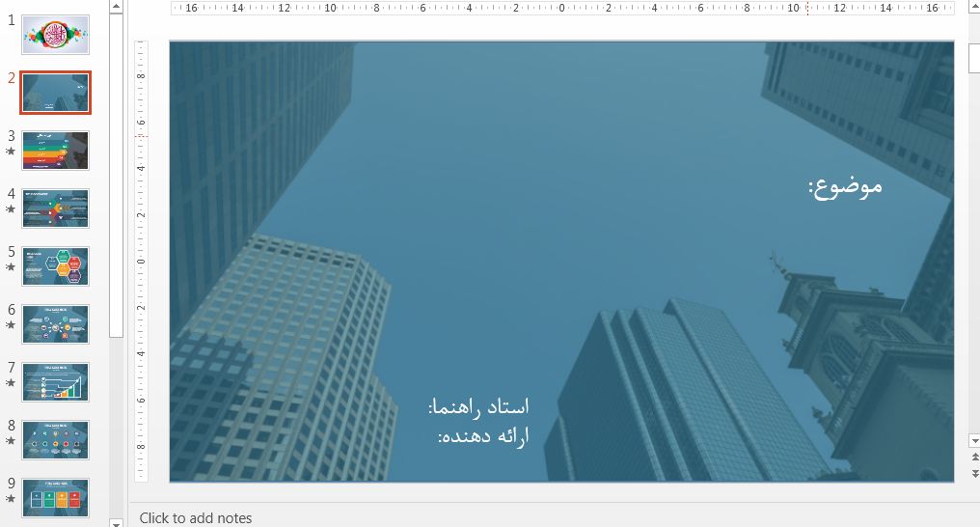Go to previous slide using double up arrow
Image resolution: width=980 pixels, height=527 pixels.
click(x=974, y=458)
